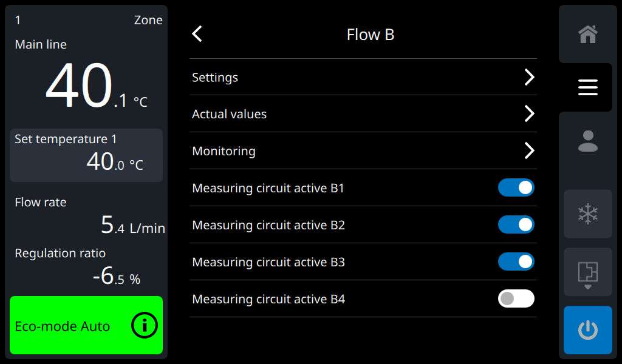Viewport: 622px width, 364px height.
Task: Open Actual values via its chevron
Action: (529, 113)
